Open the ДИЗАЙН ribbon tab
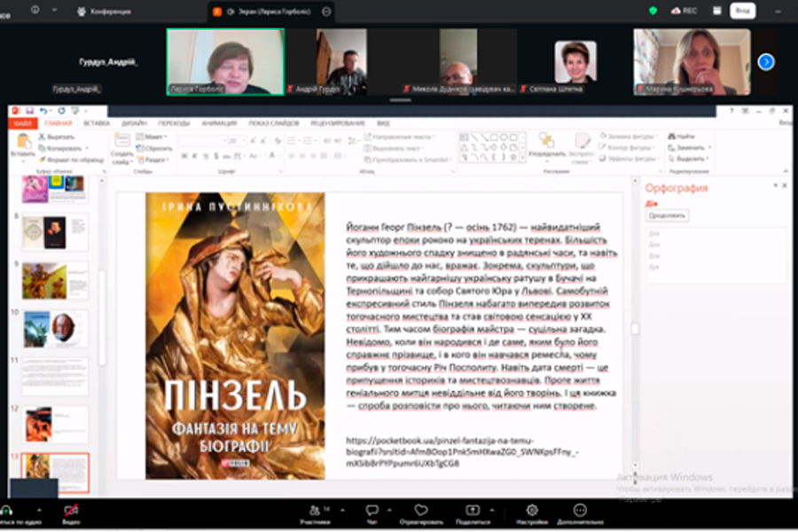This screenshot has height=532, width=798. pos(134,123)
